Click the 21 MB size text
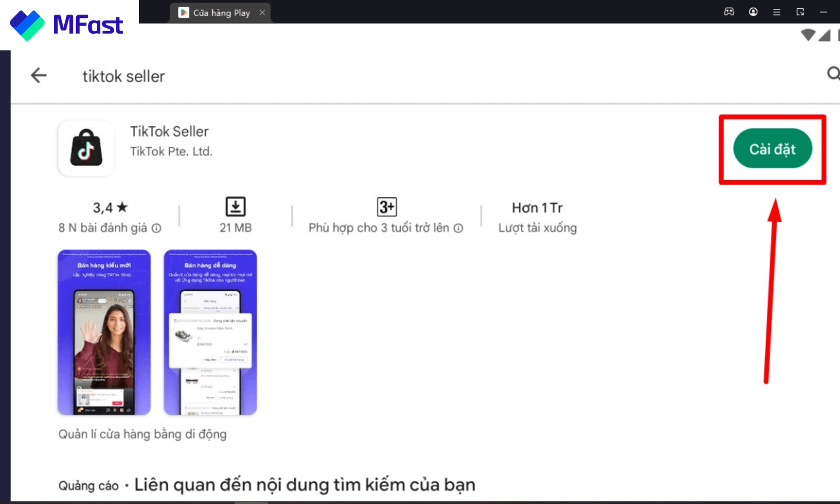Image resolution: width=840 pixels, height=504 pixels. click(235, 227)
